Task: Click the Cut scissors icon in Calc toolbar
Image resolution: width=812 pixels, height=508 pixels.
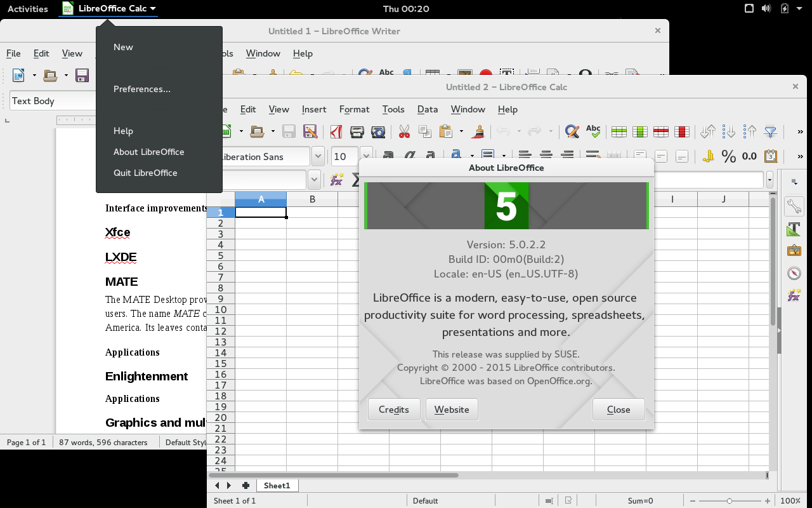Action: click(404, 132)
